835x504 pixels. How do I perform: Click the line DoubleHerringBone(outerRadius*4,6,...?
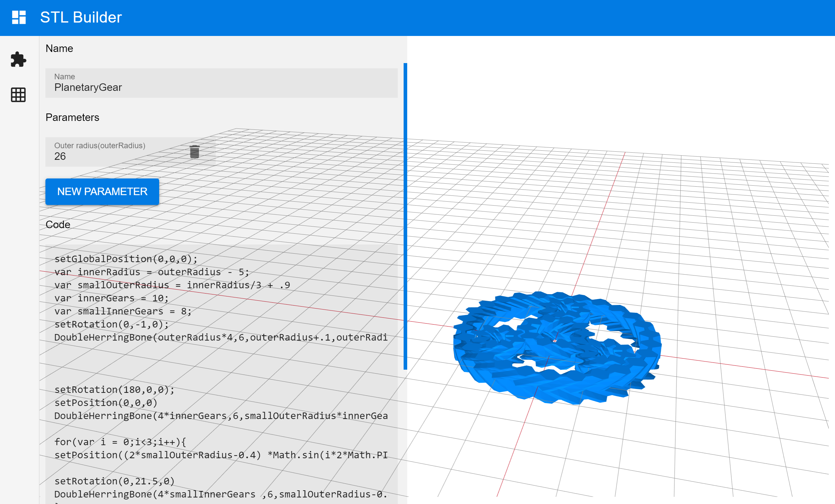point(221,337)
